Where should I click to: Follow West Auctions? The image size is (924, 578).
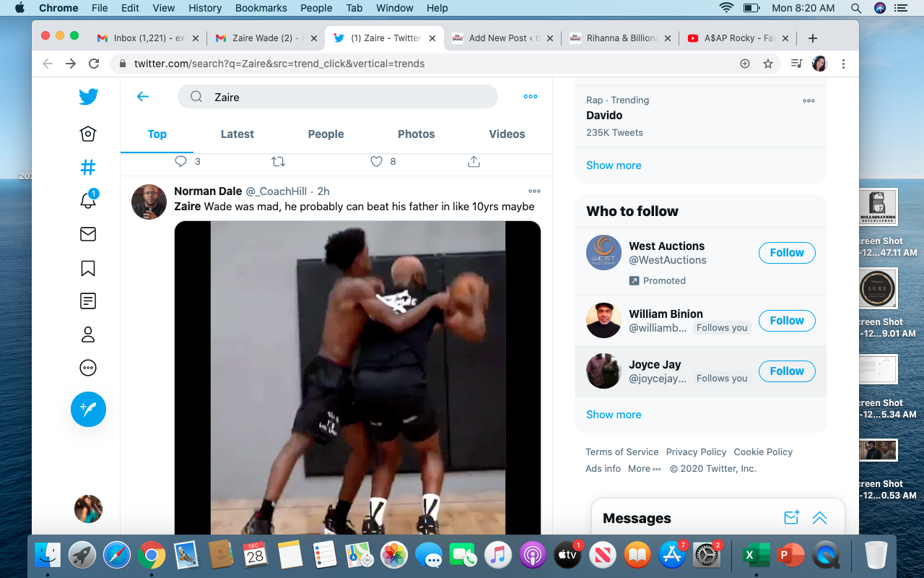(787, 253)
